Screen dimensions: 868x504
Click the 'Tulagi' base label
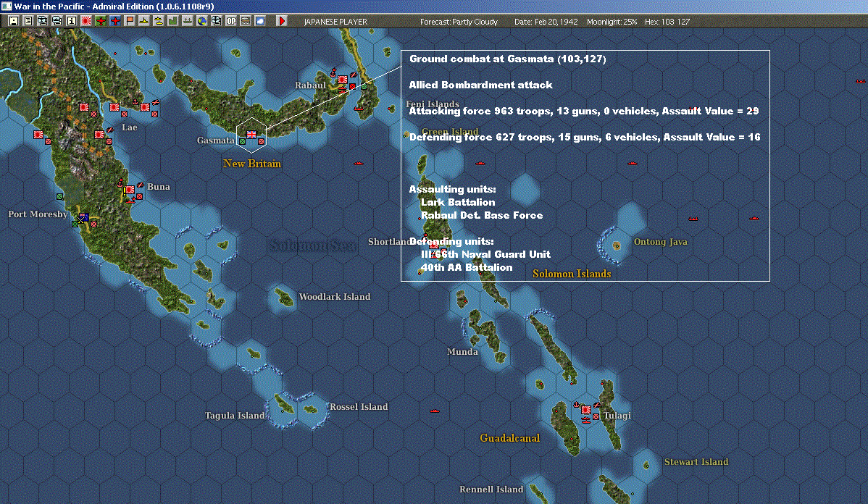[617, 416]
